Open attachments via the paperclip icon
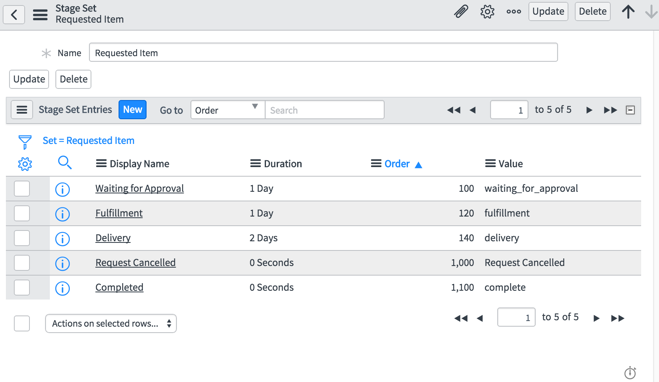The width and height of the screenshot is (659, 382). coord(461,11)
